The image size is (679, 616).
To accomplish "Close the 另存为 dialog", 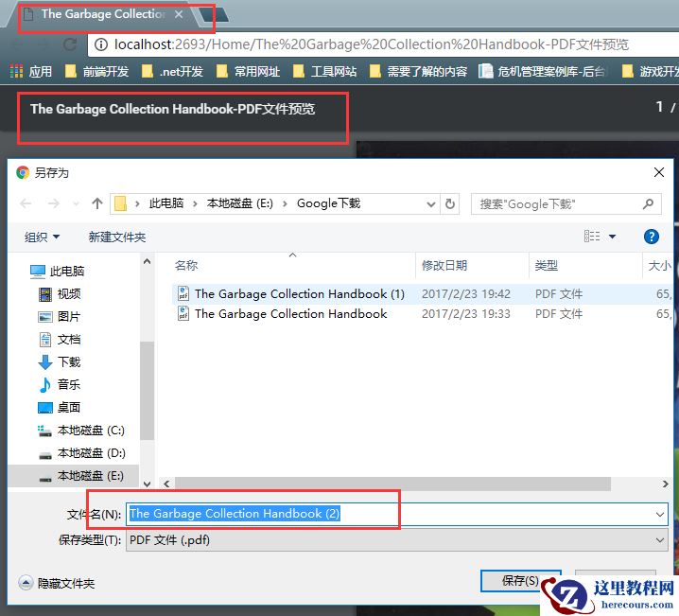I will click(658, 172).
